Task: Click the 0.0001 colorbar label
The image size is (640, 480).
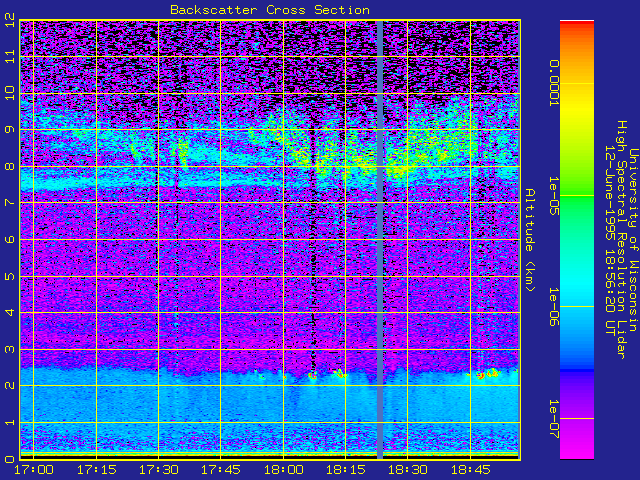Action: (554, 83)
